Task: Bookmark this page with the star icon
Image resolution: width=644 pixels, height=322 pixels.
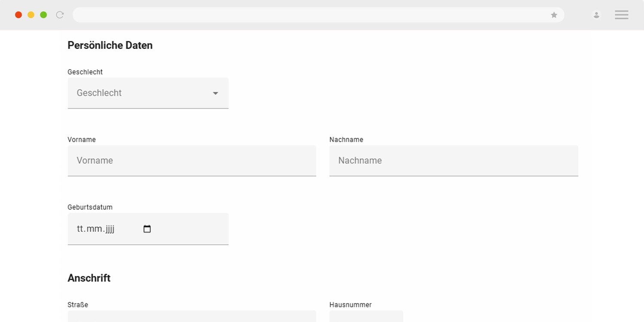Action: [x=554, y=15]
